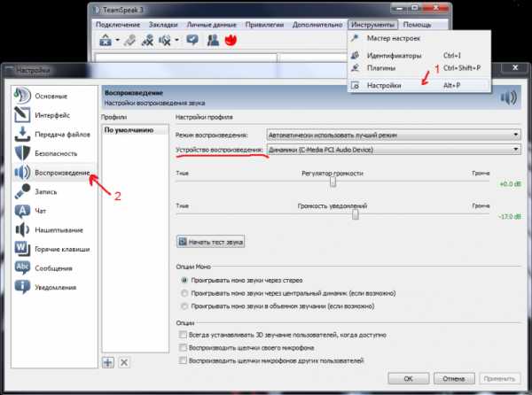The width and height of the screenshot is (532, 395).
Task: Open the Инструменты menu
Action: click(x=372, y=25)
